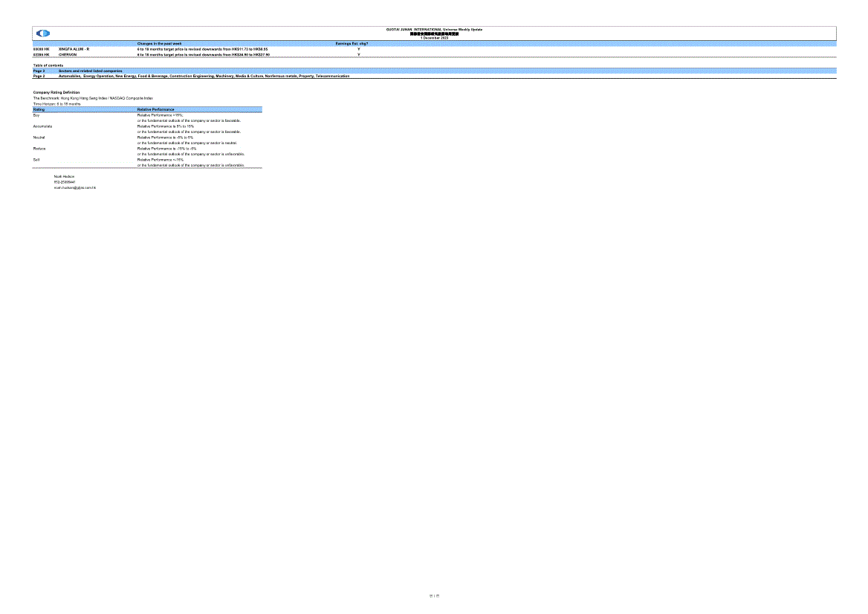Click the page number footer at bottom

(x=434, y=596)
